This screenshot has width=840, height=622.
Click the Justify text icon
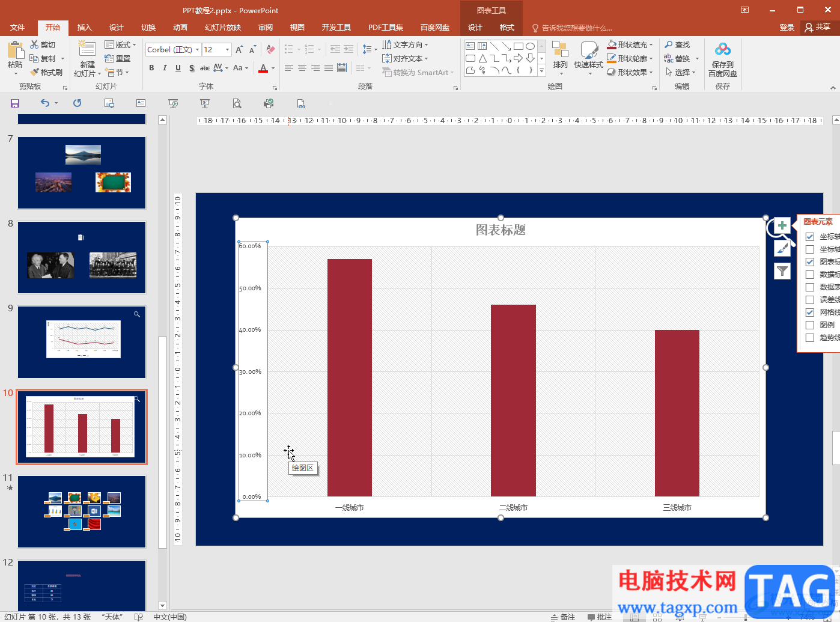pyautogui.click(x=329, y=68)
